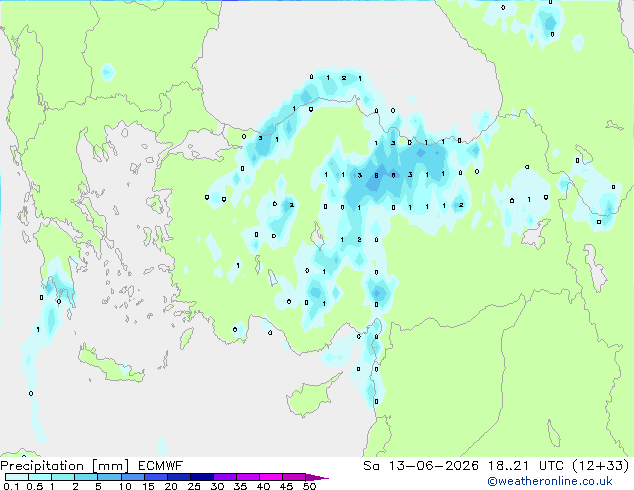The width and height of the screenshot is (634, 490).
Task: Click the 'Sa 13-06-2026' date text
Action: click(x=421, y=465)
